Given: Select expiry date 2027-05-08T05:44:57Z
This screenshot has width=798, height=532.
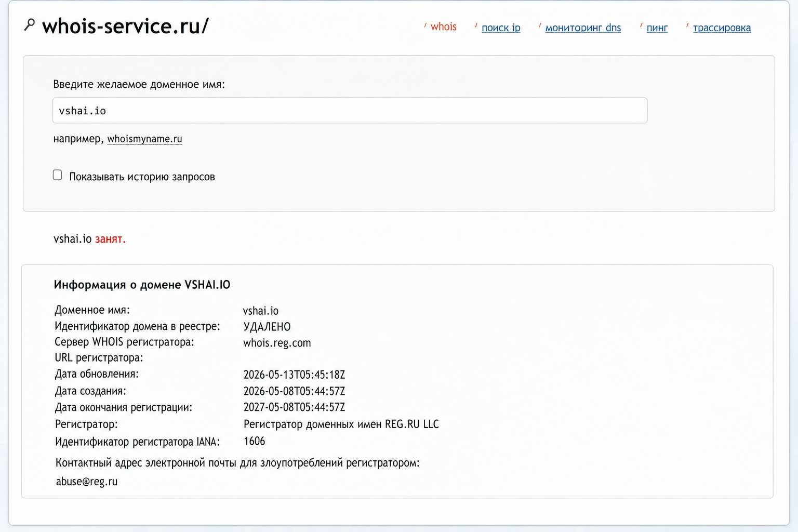Looking at the screenshot, I should pos(294,407).
